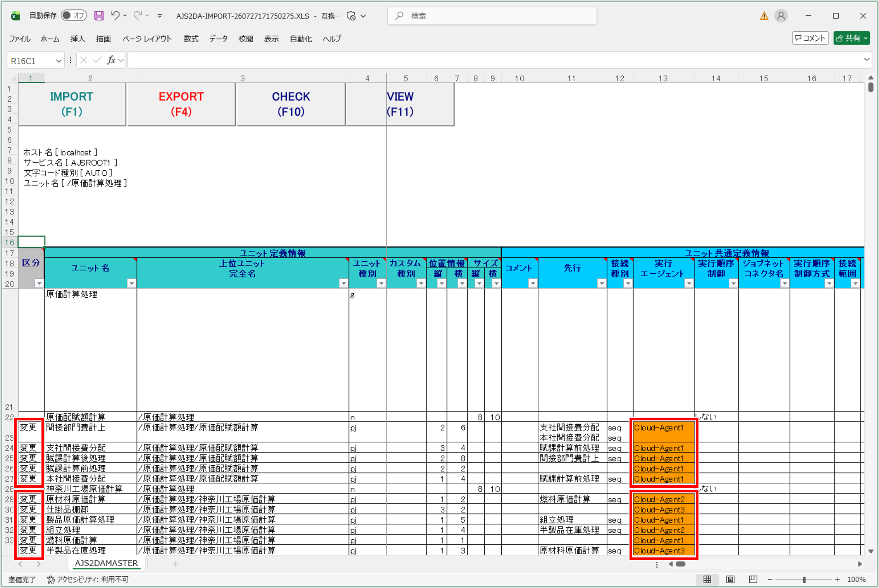
Task: Click the accessibility status icon
Action: click(51, 579)
